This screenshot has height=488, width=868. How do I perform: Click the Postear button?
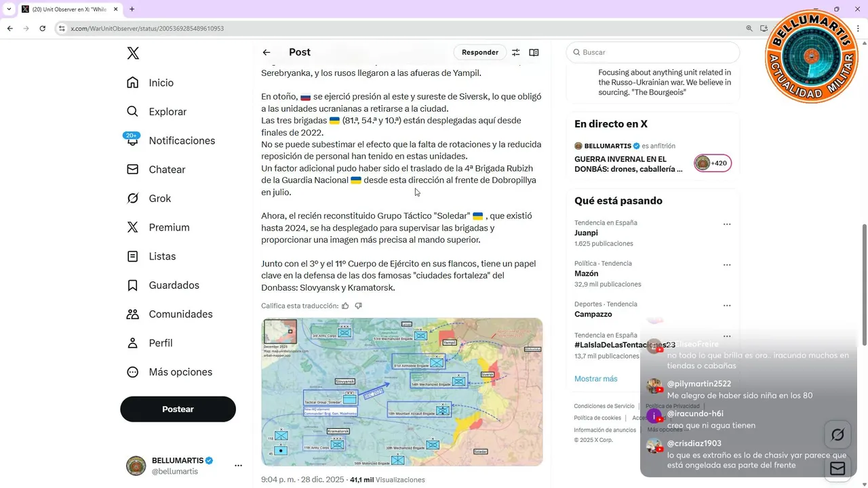point(178,409)
